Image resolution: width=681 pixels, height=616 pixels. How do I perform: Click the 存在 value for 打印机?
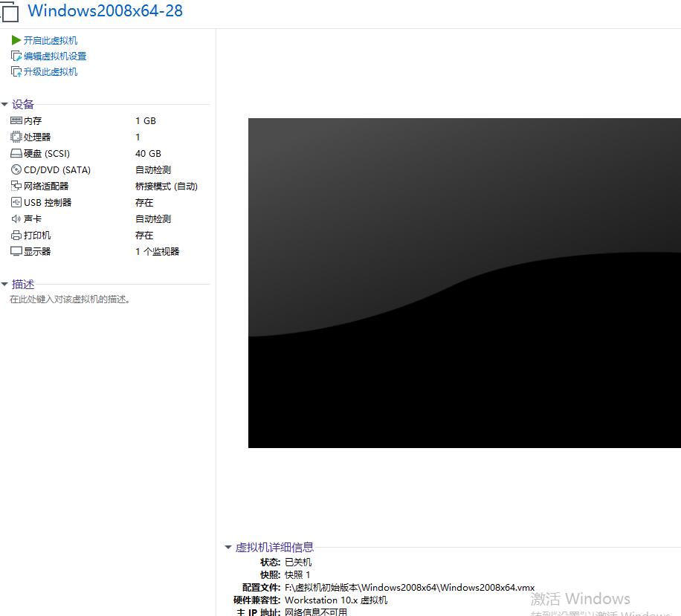click(x=144, y=236)
